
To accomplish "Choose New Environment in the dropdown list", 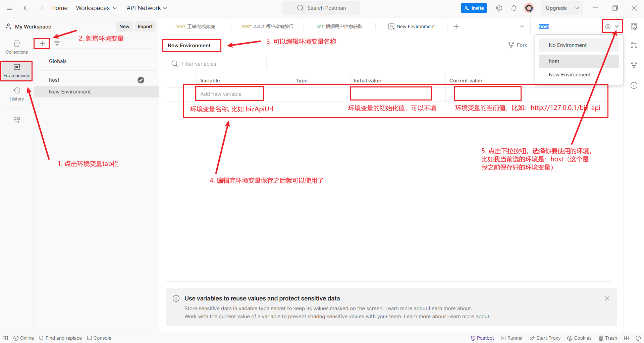I will click(579, 75).
